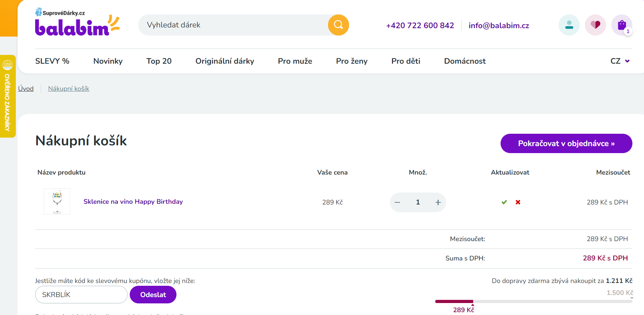Viewport: 644px width, 315px height.
Task: Increase product quantity with plus button
Action: point(438,202)
